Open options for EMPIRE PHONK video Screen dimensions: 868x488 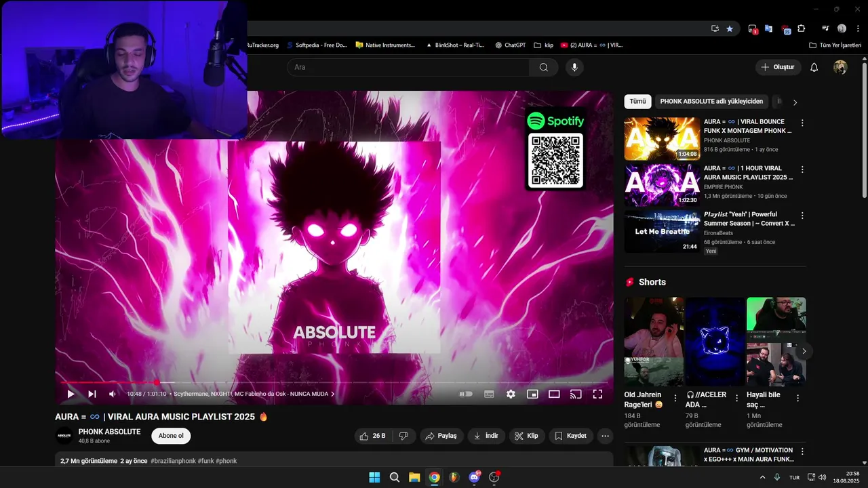pyautogui.click(x=802, y=169)
